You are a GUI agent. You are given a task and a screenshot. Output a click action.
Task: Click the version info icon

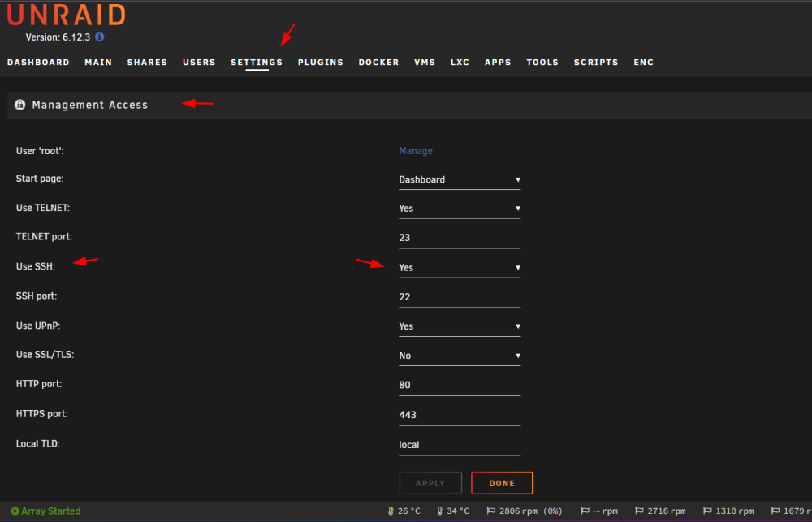tap(99, 37)
